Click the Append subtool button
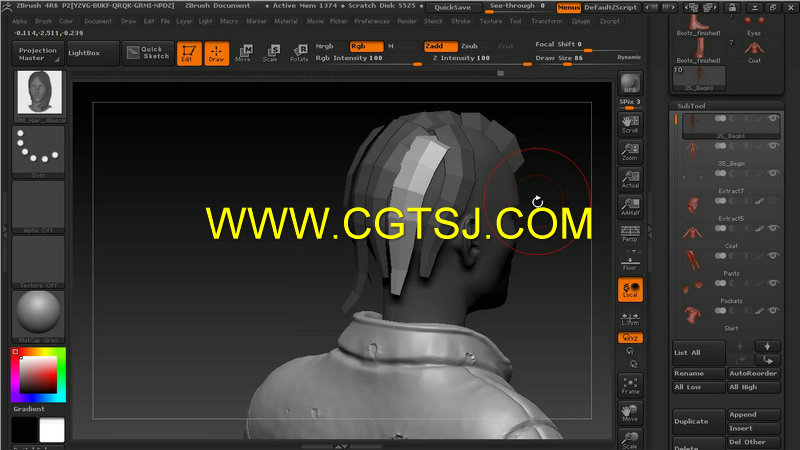800x450 pixels. click(x=754, y=415)
